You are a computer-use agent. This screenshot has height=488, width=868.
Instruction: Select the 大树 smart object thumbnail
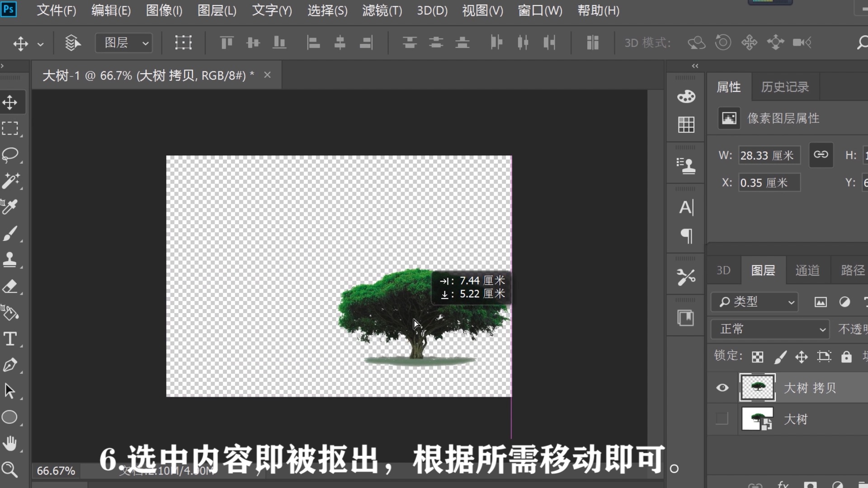pos(757,419)
